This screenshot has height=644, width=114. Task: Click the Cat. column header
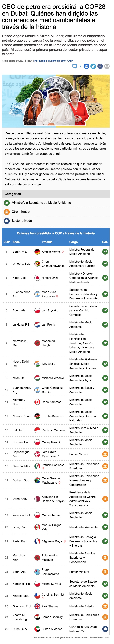click(x=105, y=242)
